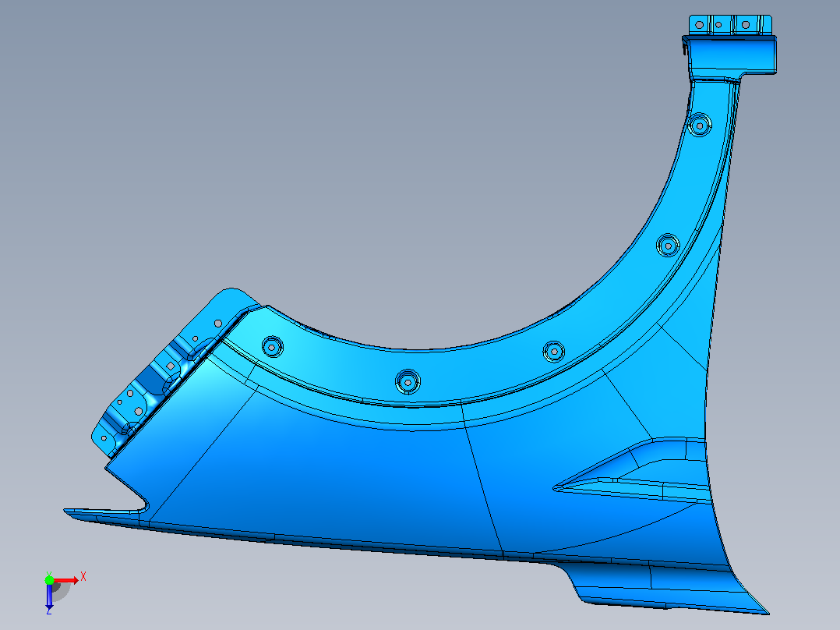
Task: Pick the uppermost boss hole on the arch
Action: (700, 126)
